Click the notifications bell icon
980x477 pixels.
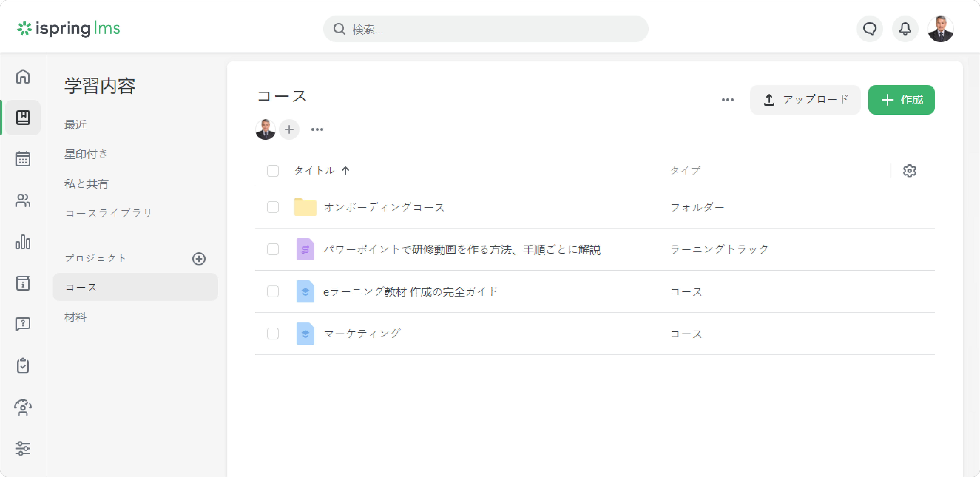905,29
